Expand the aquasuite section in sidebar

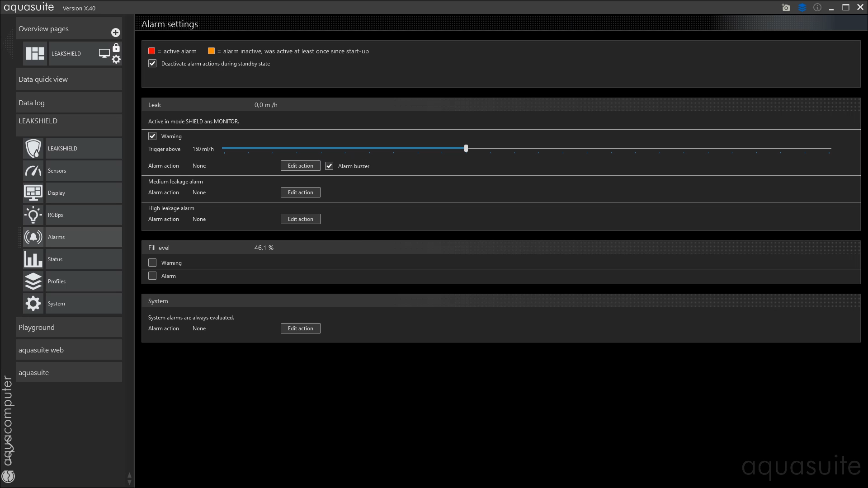pos(69,372)
